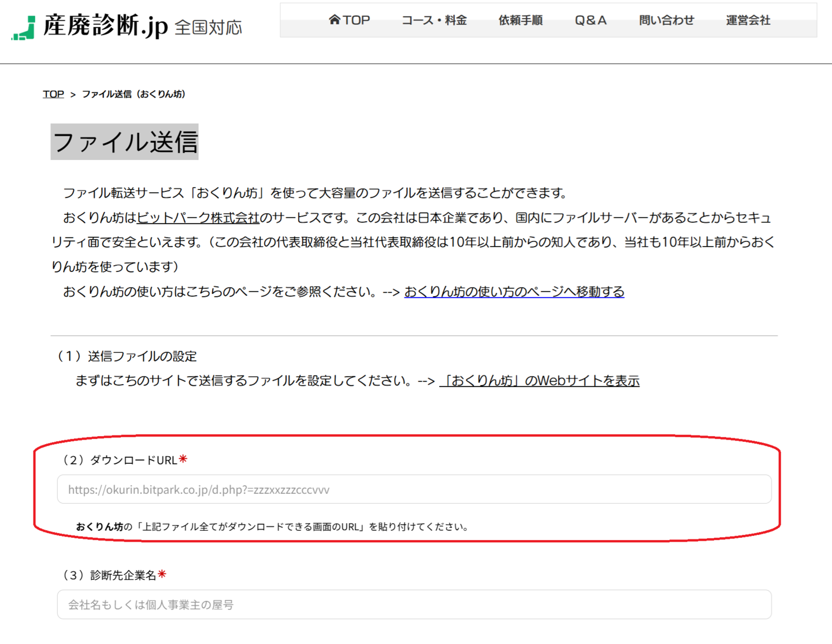Open the コース・料金 menu item
832x644 pixels.
[434, 20]
